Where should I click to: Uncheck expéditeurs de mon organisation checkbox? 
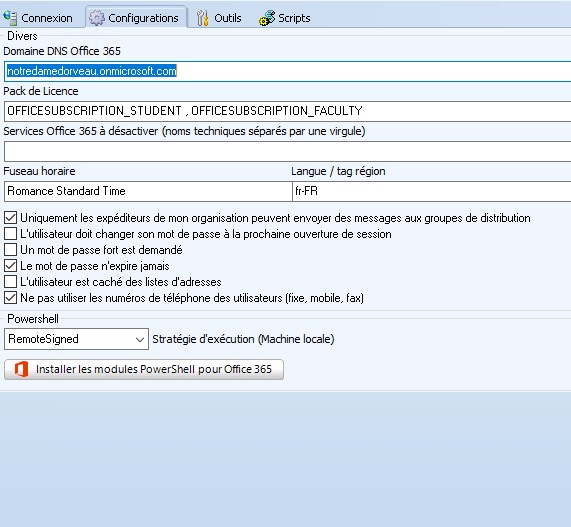click(x=11, y=218)
